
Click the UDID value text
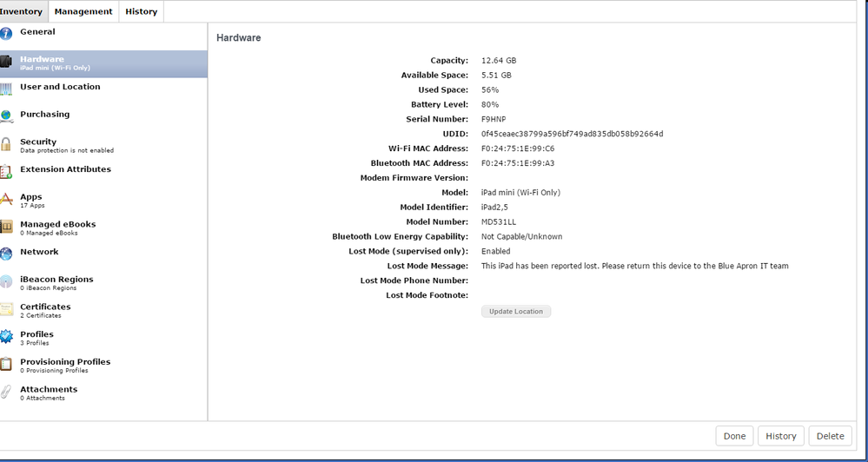point(573,134)
